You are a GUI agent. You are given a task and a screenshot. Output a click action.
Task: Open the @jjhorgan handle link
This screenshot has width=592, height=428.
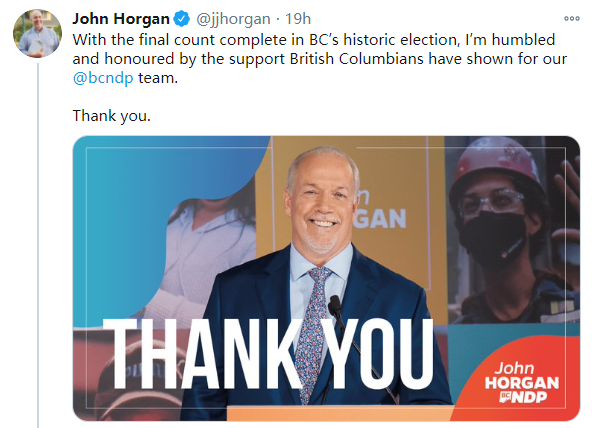[233, 18]
